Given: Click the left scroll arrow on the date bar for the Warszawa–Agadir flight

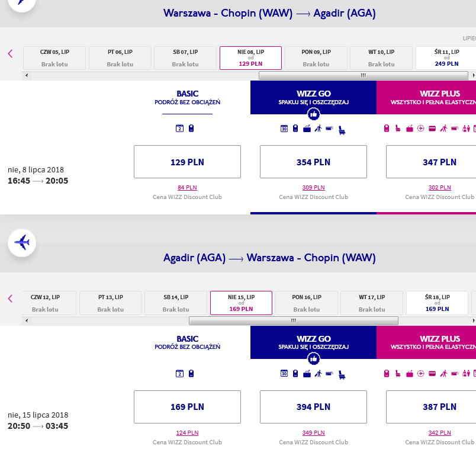Looking at the screenshot, I should pos(27,75).
